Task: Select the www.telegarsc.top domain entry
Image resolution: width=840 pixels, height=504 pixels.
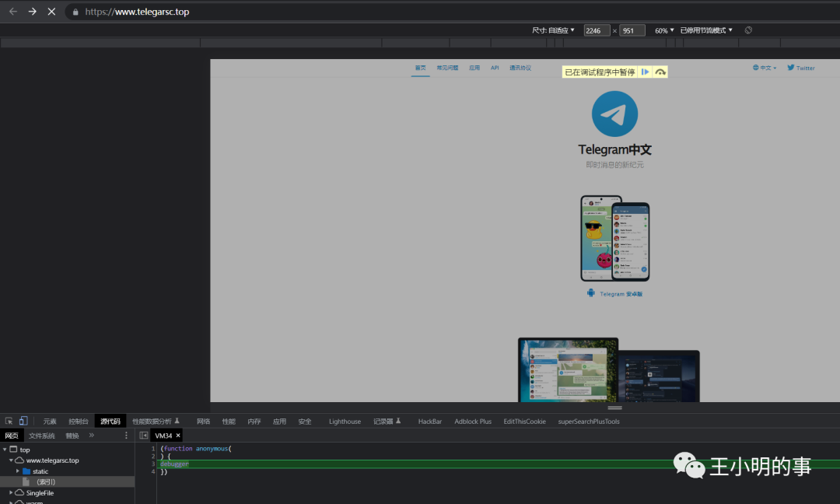Action: 52,460
